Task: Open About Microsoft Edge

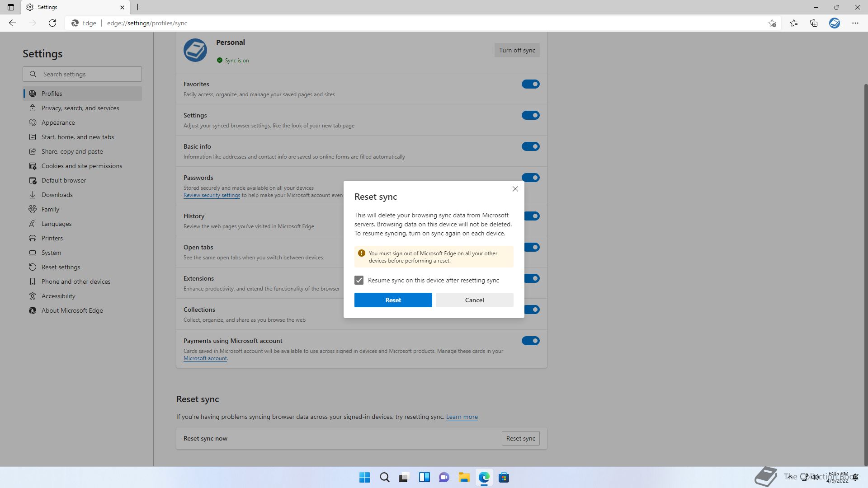Action: pos(82,310)
